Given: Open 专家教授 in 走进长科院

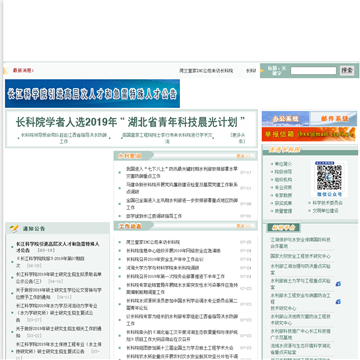Looking at the screenshot, I should pos(283,195).
